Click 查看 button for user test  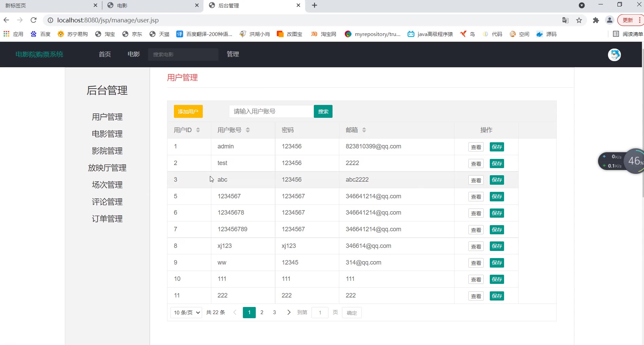point(476,164)
